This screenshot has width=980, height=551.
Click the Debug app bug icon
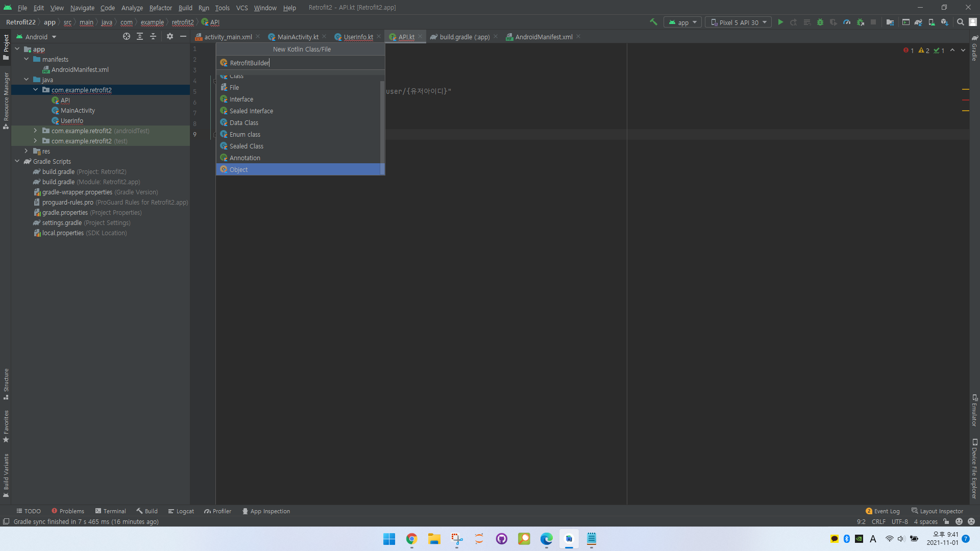(x=820, y=22)
